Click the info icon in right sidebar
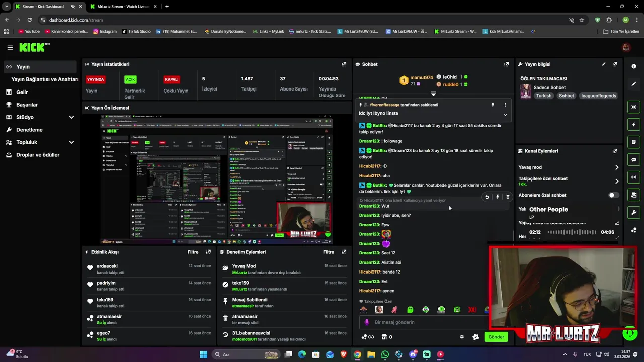 pyautogui.click(x=634, y=66)
